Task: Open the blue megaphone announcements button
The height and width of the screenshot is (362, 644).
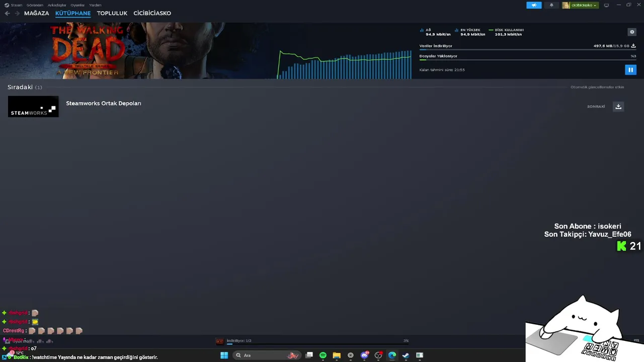Action: pyautogui.click(x=534, y=5)
